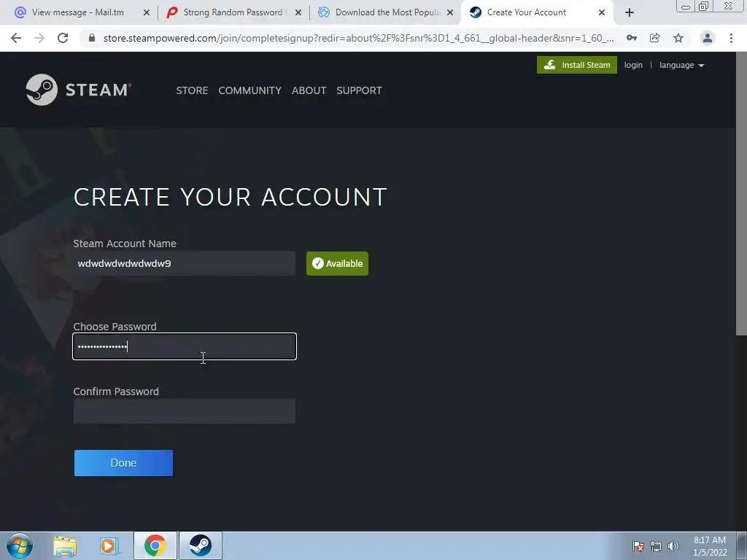Click the padlock site info icon

[92, 38]
